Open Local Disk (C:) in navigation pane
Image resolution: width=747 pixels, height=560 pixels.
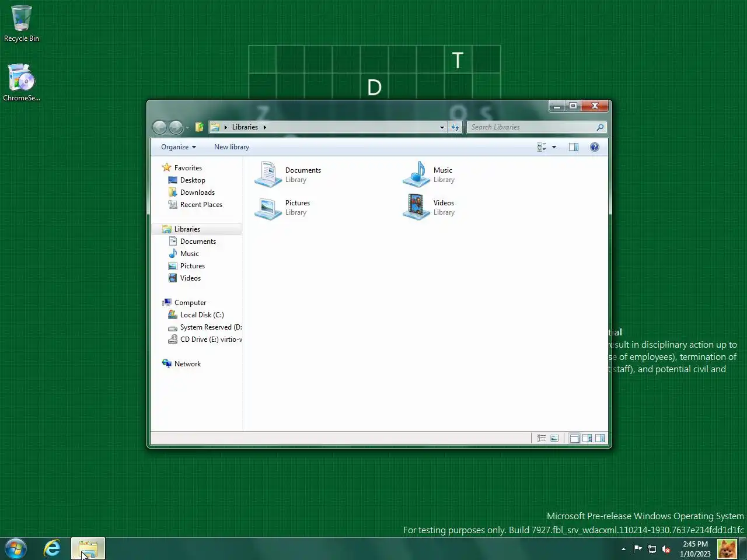[x=202, y=315]
